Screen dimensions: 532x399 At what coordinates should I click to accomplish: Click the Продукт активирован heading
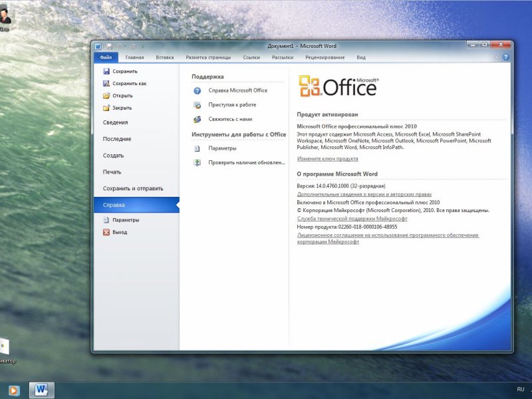pyautogui.click(x=327, y=114)
